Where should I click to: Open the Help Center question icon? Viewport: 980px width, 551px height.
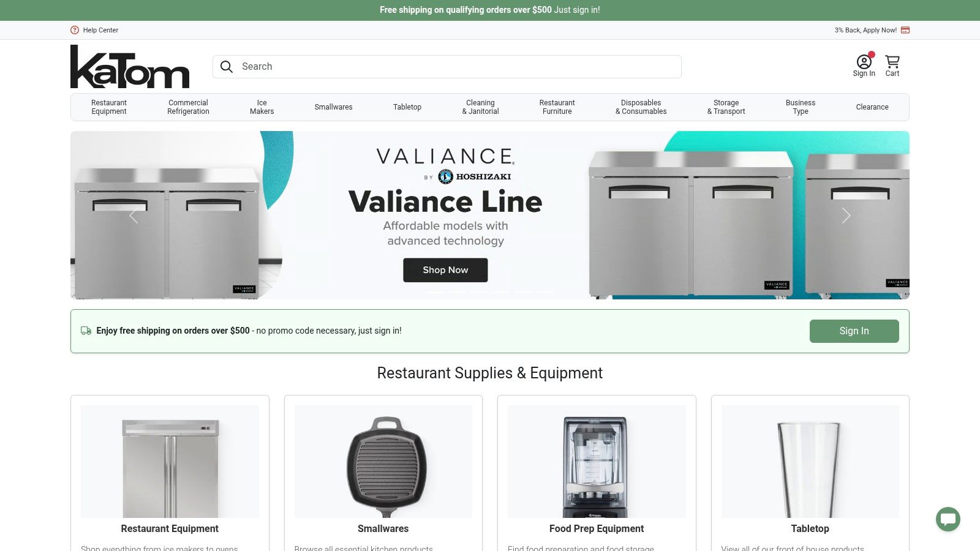75,30
